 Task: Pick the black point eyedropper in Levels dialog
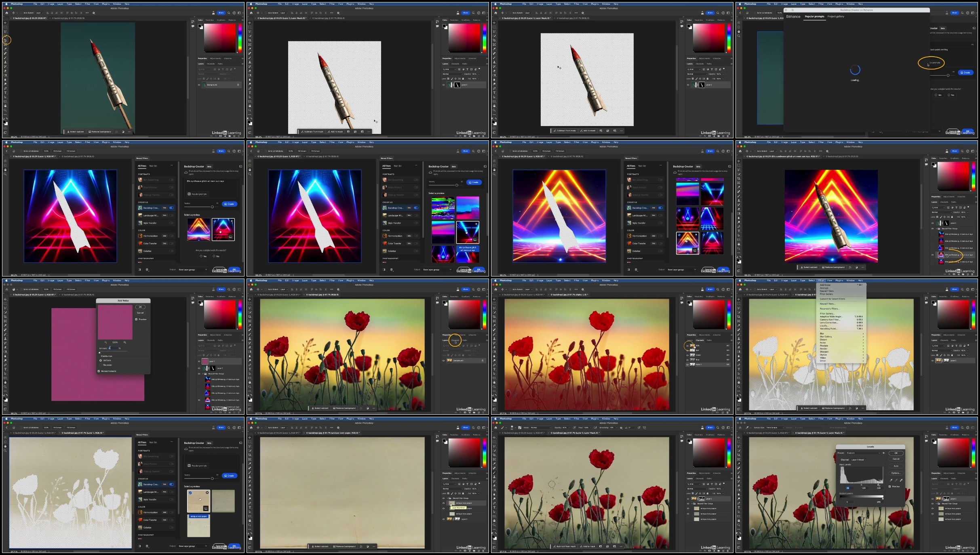click(x=891, y=480)
